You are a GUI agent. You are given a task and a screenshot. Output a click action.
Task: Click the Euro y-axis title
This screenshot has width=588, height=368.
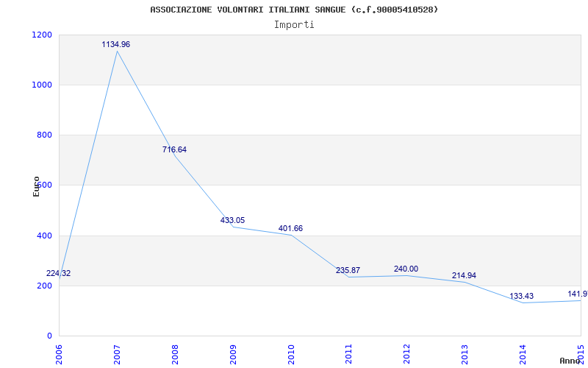36,186
